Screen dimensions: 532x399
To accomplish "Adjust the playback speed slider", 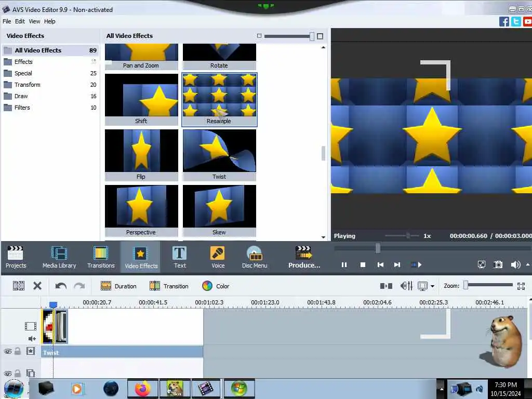I will (x=408, y=235).
